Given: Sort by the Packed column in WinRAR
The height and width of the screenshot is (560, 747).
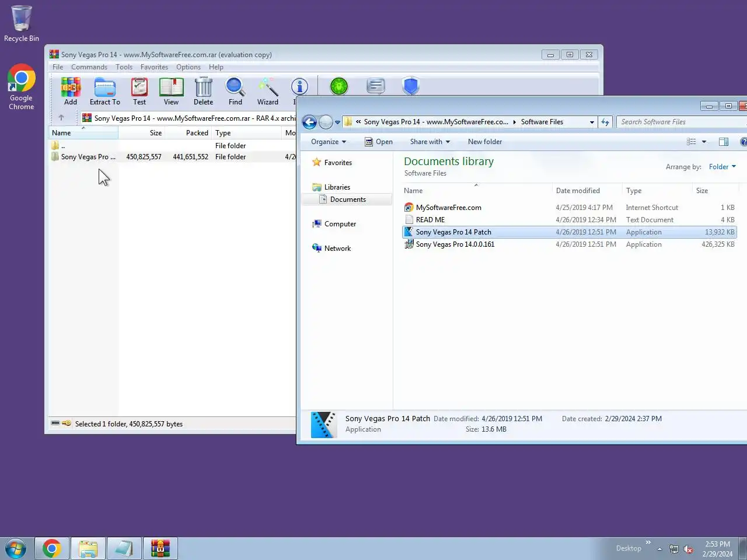Looking at the screenshot, I should tap(189, 133).
